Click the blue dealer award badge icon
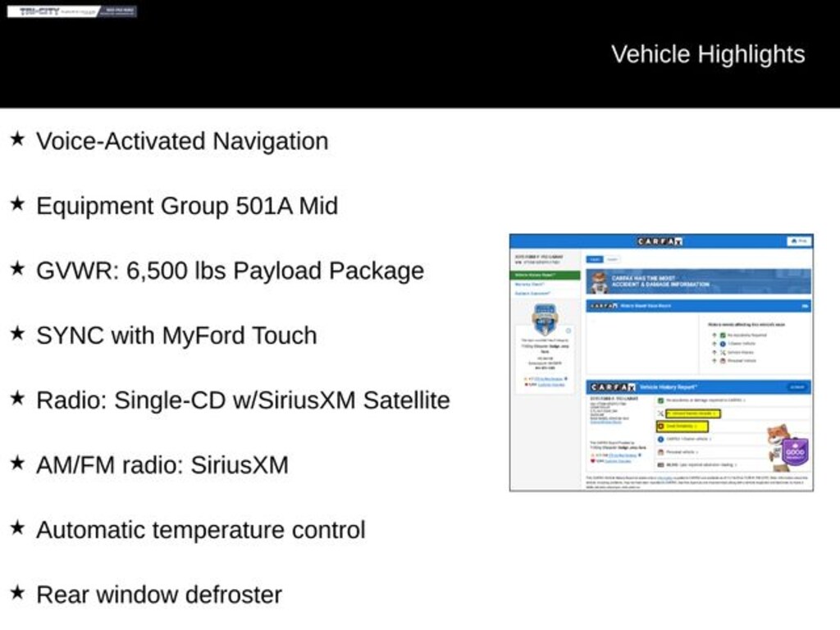Viewport: 840px width, 630px height. coord(545,317)
